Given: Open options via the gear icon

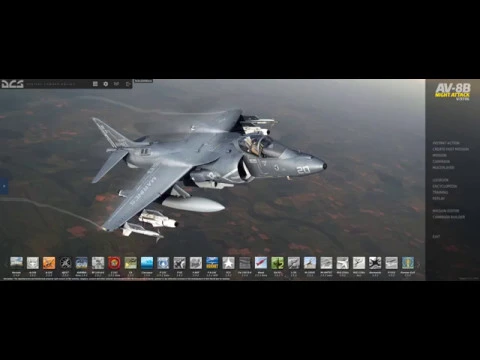Looking at the screenshot, I should pos(106,84).
